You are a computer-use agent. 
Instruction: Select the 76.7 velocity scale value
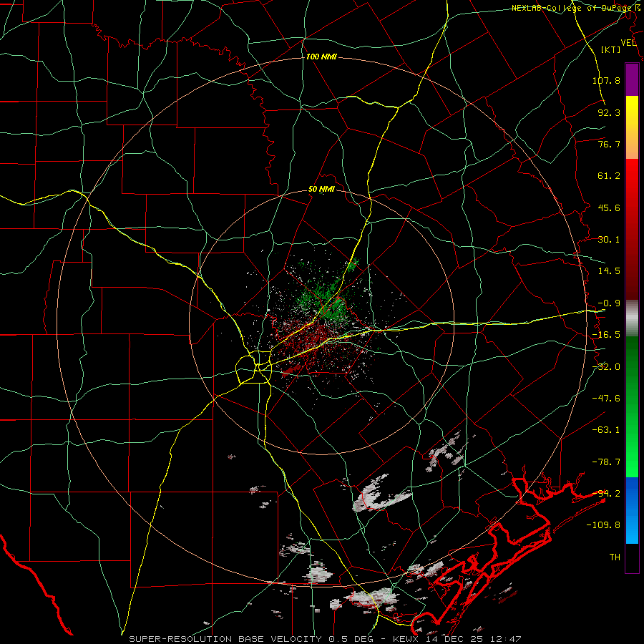(x=609, y=144)
